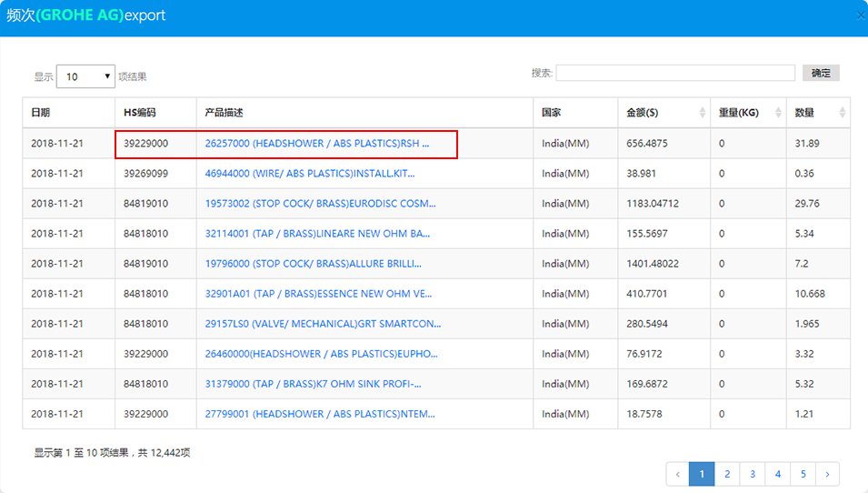This screenshot has height=493, width=868.
Task: Open product 32901A01 TAP ESSENCE link
Action: coord(318,294)
